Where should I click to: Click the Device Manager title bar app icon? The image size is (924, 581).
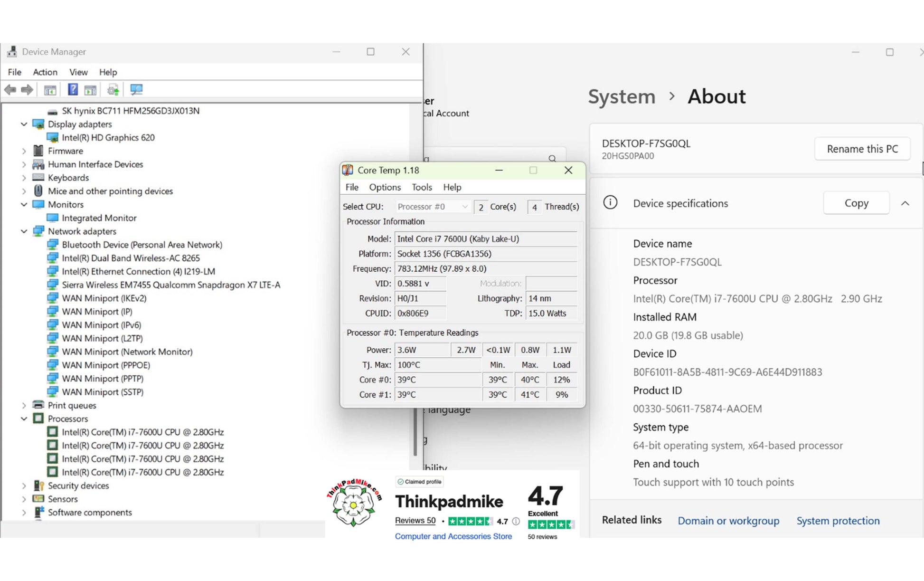point(12,51)
